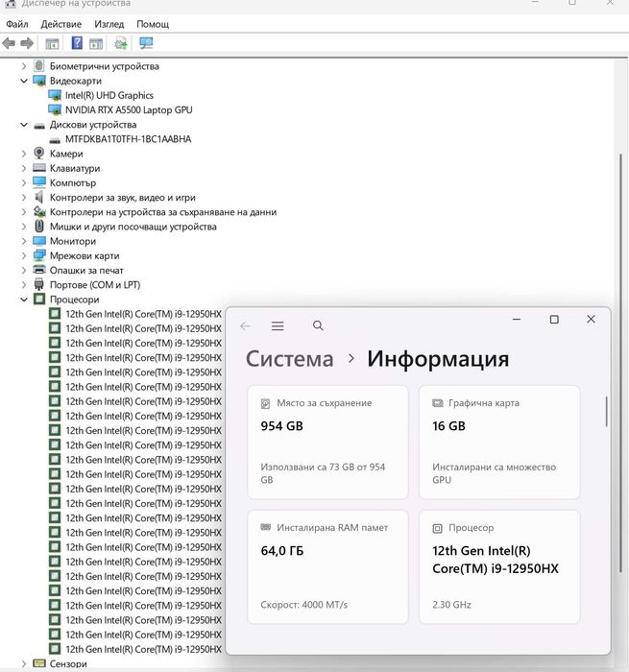Screen dimensions: 629x672
Task: Minimize the Settings window
Action: 517,320
